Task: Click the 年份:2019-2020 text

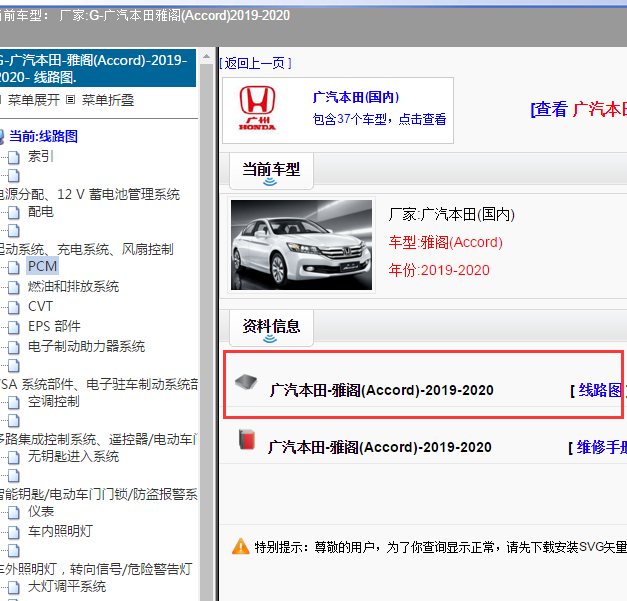Action: (439, 270)
